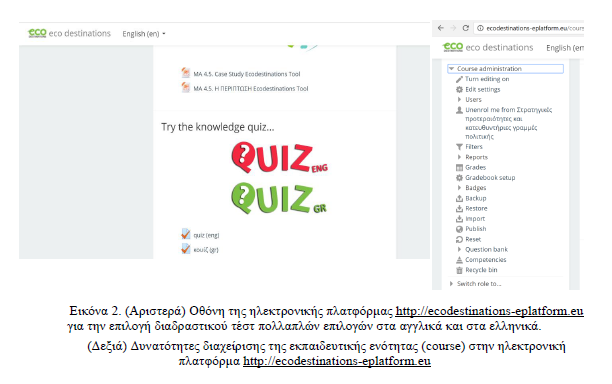Open Recycle bin
This screenshot has height=384, width=612.
[x=481, y=270]
